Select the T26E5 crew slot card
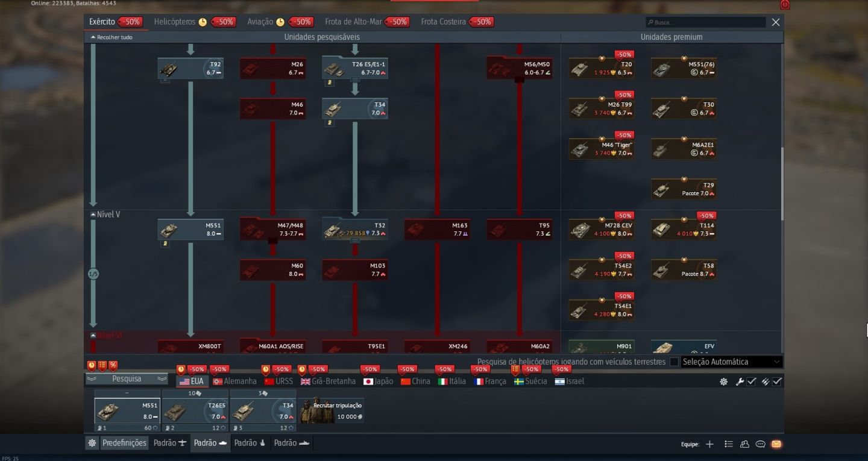Screen dimensions: 868x461 coord(195,410)
